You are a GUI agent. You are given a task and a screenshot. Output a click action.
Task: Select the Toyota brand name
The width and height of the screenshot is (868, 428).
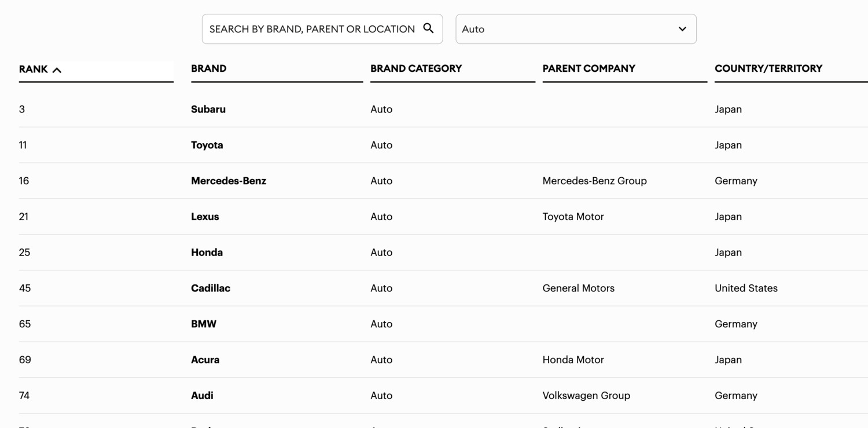tap(207, 145)
